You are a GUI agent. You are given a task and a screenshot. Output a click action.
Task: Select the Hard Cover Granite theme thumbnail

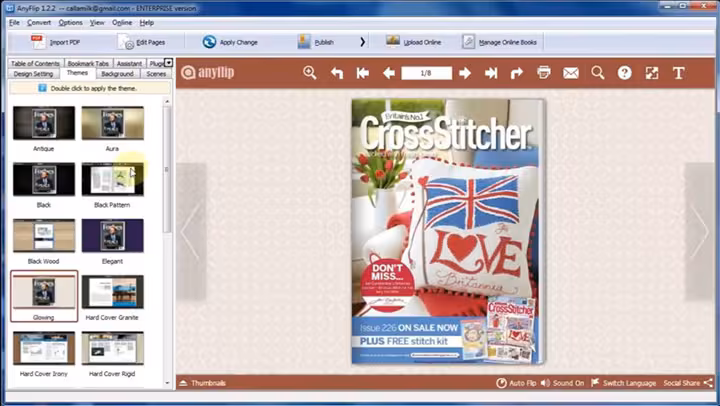tap(112, 292)
